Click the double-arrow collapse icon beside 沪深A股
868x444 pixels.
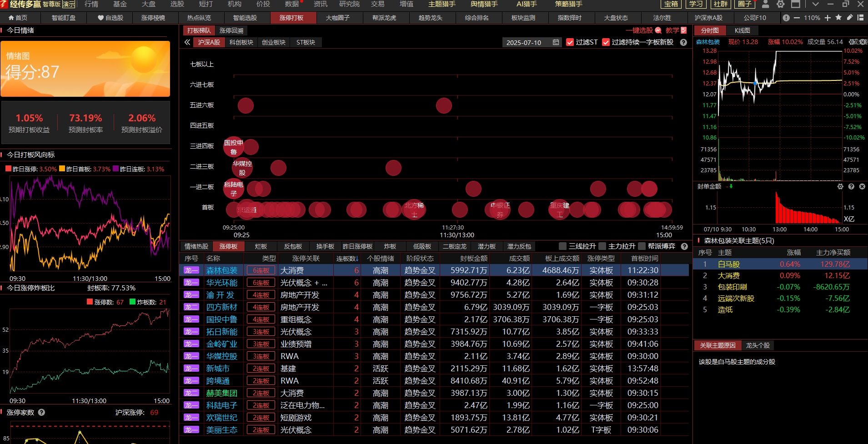[187, 42]
